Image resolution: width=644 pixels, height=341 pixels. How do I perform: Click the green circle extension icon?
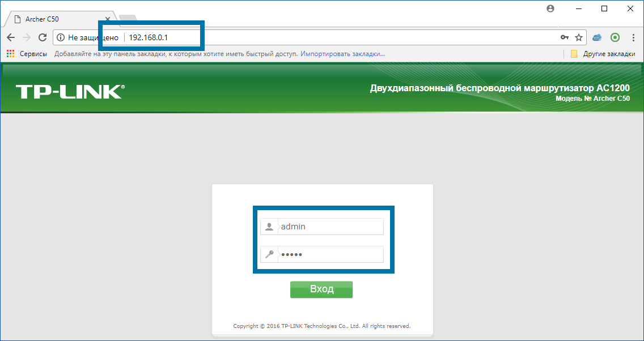(615, 37)
